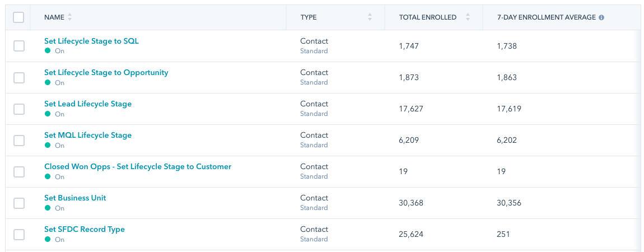This screenshot has width=644, height=252.
Task: Click the NAME column header text
Action: (54, 17)
